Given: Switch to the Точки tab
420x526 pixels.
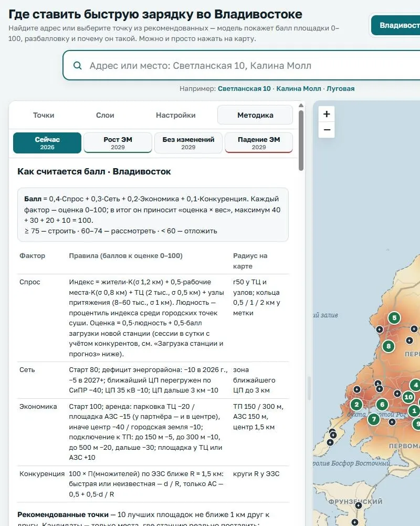Looking at the screenshot, I should 44,115.
